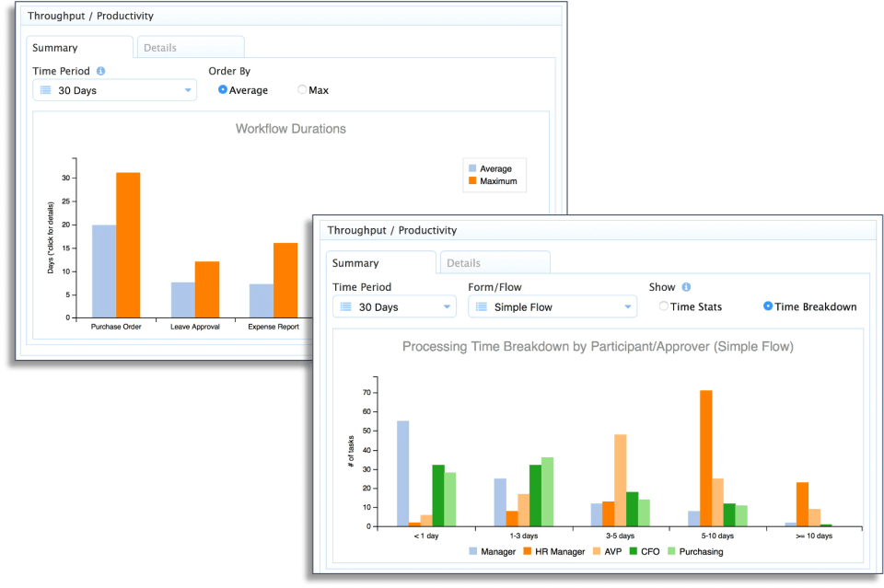Click the HR Manager legend marker

tap(527, 551)
